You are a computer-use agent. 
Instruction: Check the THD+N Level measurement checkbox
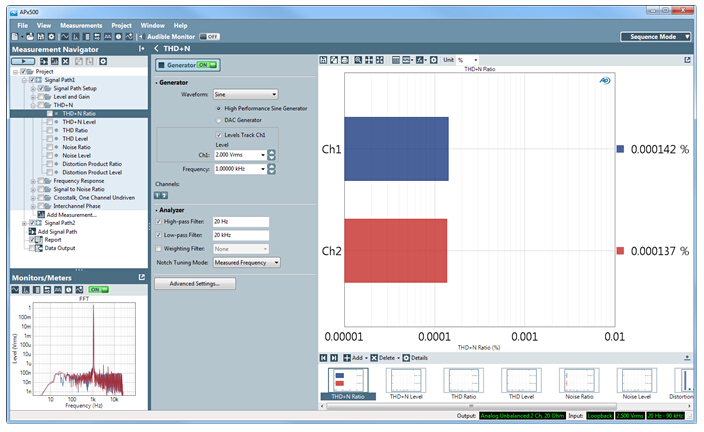[50, 122]
